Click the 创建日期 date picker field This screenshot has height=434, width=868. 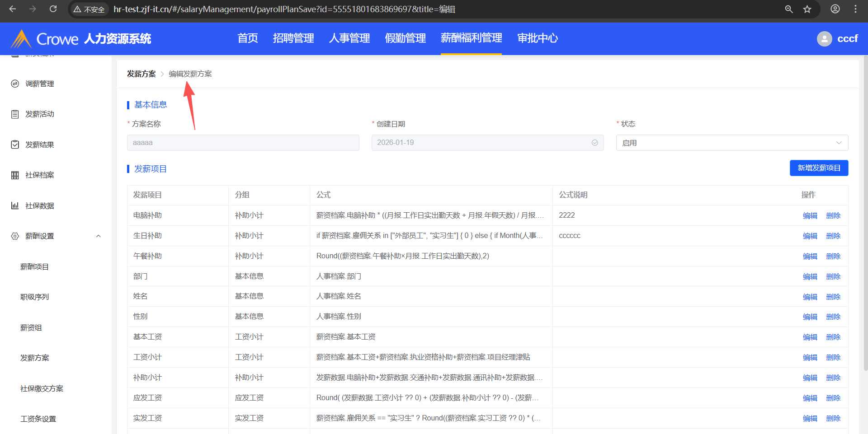[487, 143]
